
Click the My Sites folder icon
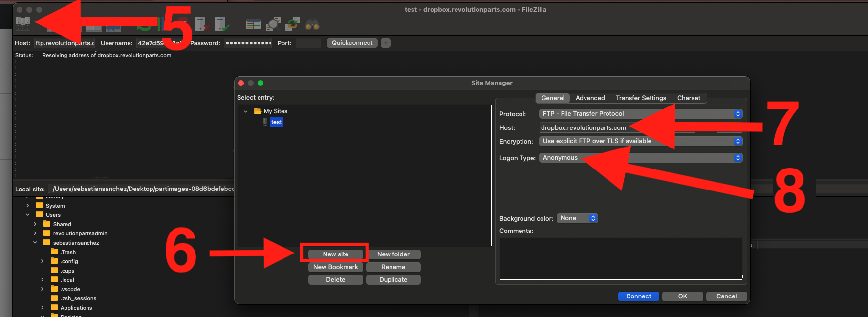[x=258, y=111]
